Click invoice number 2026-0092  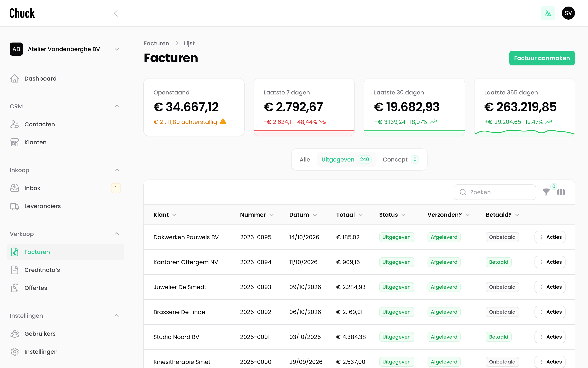[255, 312]
